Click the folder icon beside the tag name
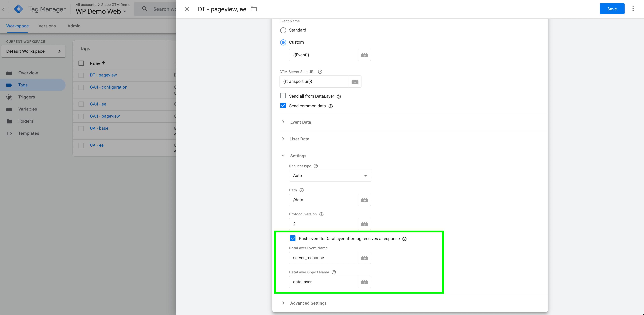 coord(254,9)
